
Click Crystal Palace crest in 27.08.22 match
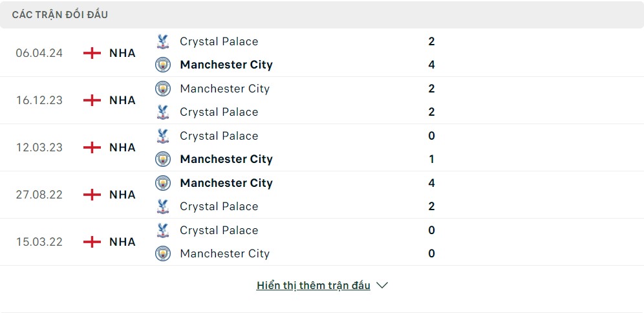[163, 206]
